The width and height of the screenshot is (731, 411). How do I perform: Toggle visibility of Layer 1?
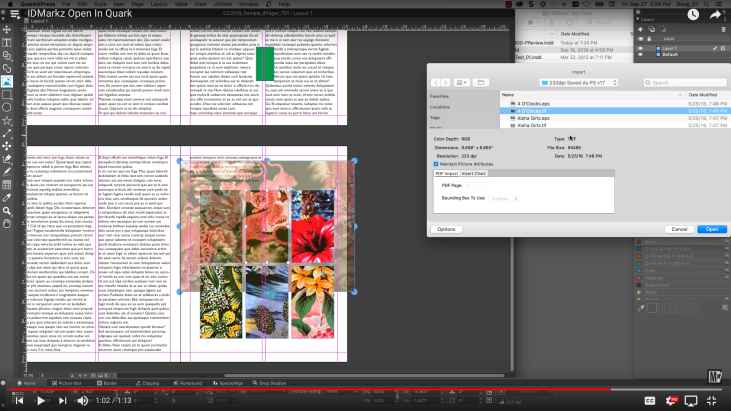640,48
